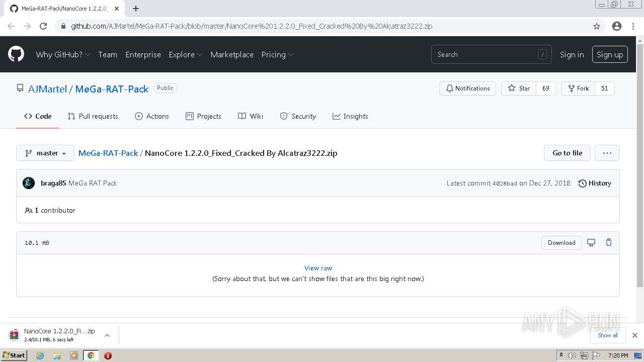Open stargazers count 69

[546, 88]
